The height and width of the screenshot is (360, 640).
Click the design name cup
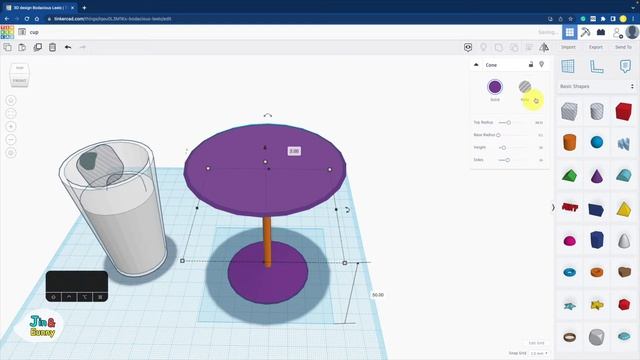[34, 32]
